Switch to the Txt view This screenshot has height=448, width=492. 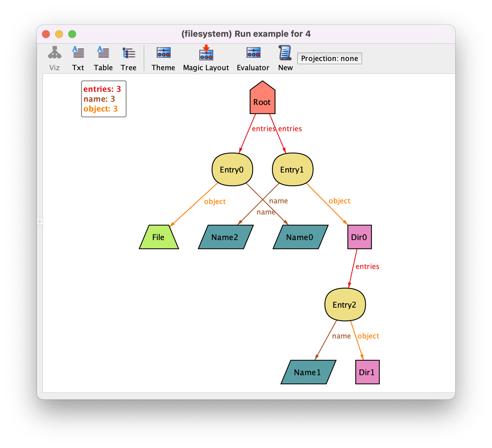click(78, 58)
